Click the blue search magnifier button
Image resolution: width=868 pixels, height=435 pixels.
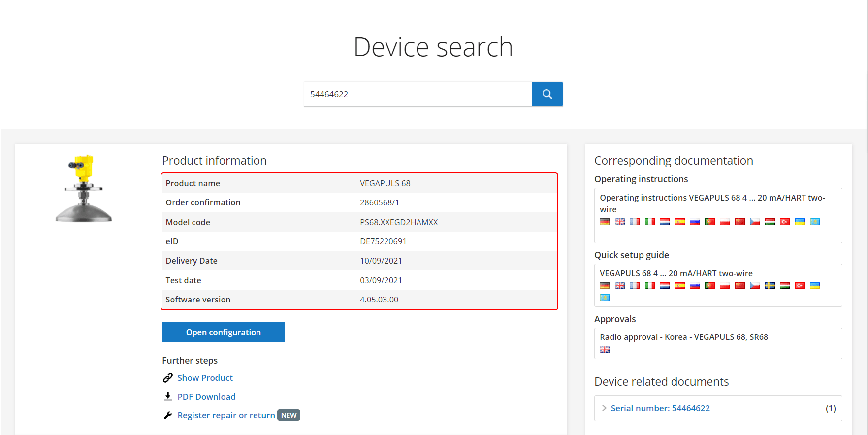(x=547, y=94)
